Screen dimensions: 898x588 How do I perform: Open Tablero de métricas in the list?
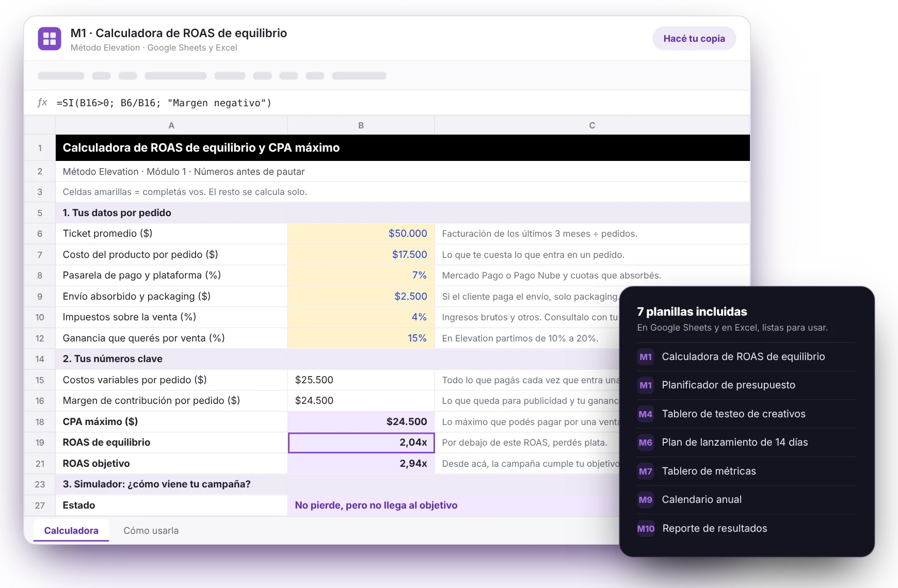click(x=709, y=471)
